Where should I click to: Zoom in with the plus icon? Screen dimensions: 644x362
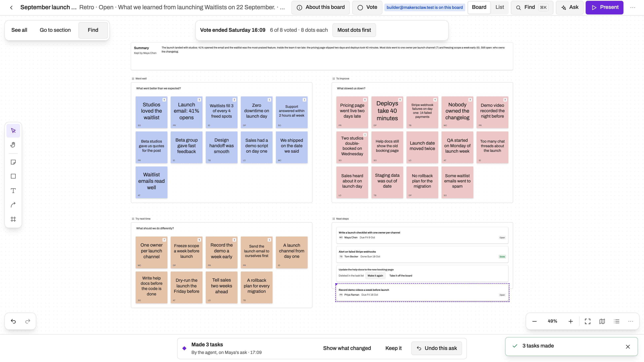(571, 321)
